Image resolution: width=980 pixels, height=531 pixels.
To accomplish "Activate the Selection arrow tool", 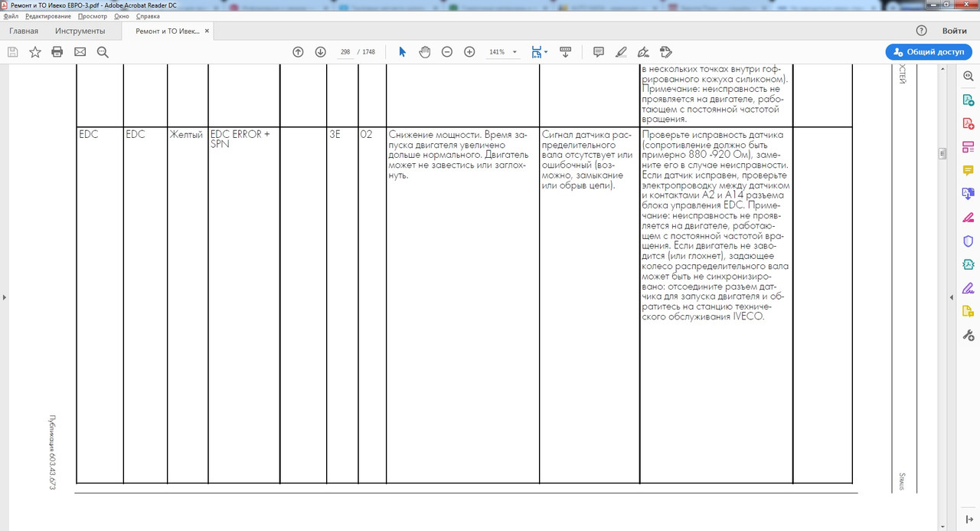I will pyautogui.click(x=403, y=52).
